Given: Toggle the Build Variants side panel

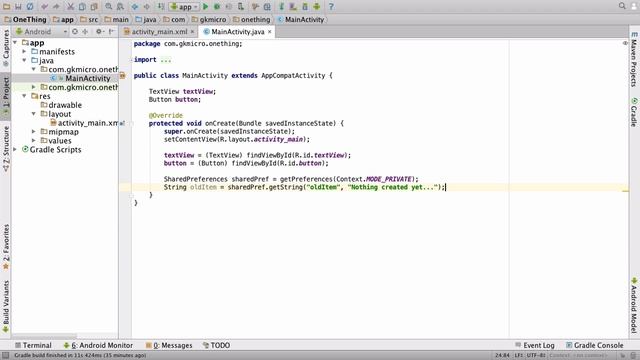Looking at the screenshot, I should [6, 307].
